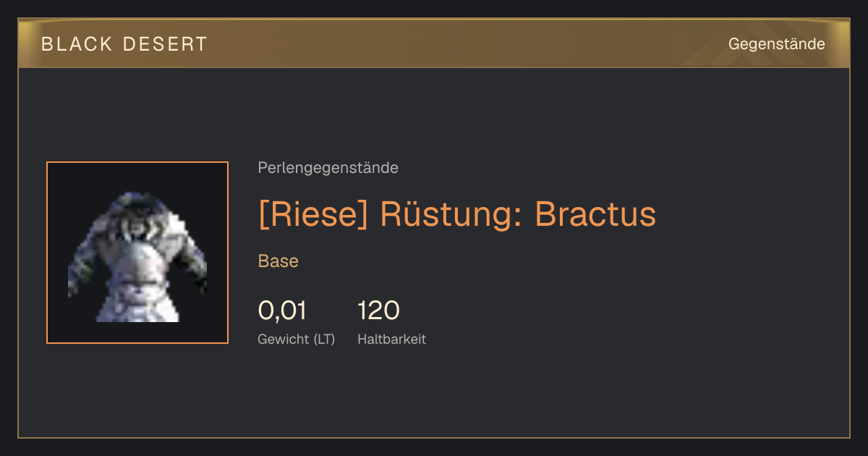Select the word Rüstung: in the title
Image resolution: width=868 pixels, height=456 pixels.
pos(451,214)
